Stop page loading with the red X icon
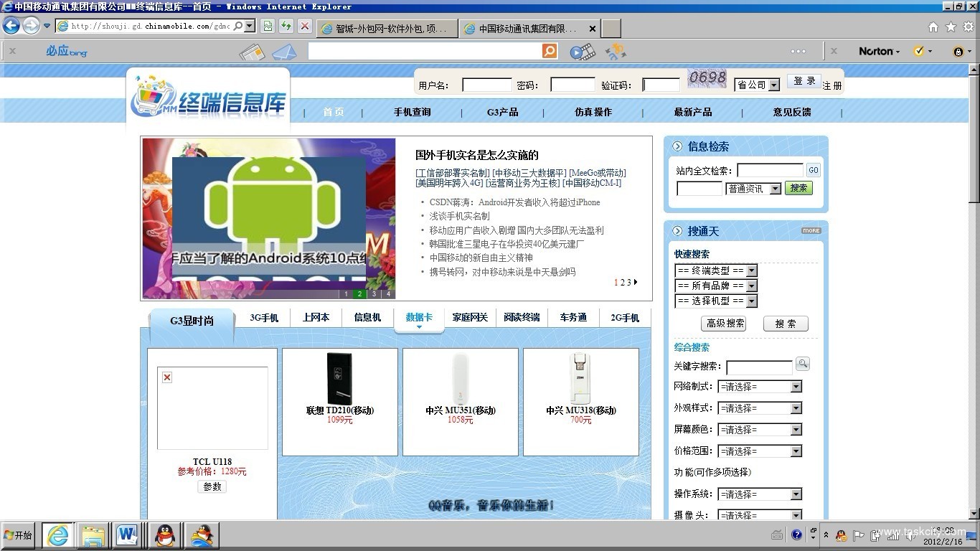This screenshot has width=980, height=551. coord(305,27)
